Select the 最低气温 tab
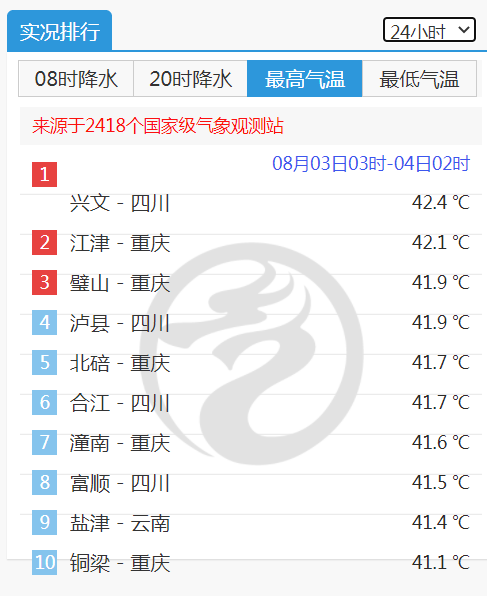487x596 pixels. click(419, 79)
